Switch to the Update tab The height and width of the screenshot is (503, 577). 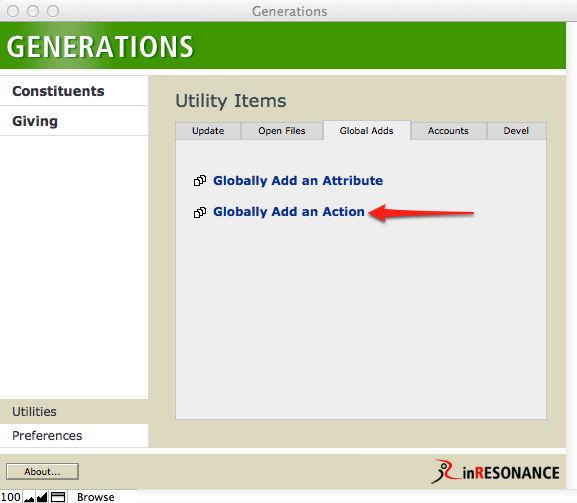click(x=208, y=131)
